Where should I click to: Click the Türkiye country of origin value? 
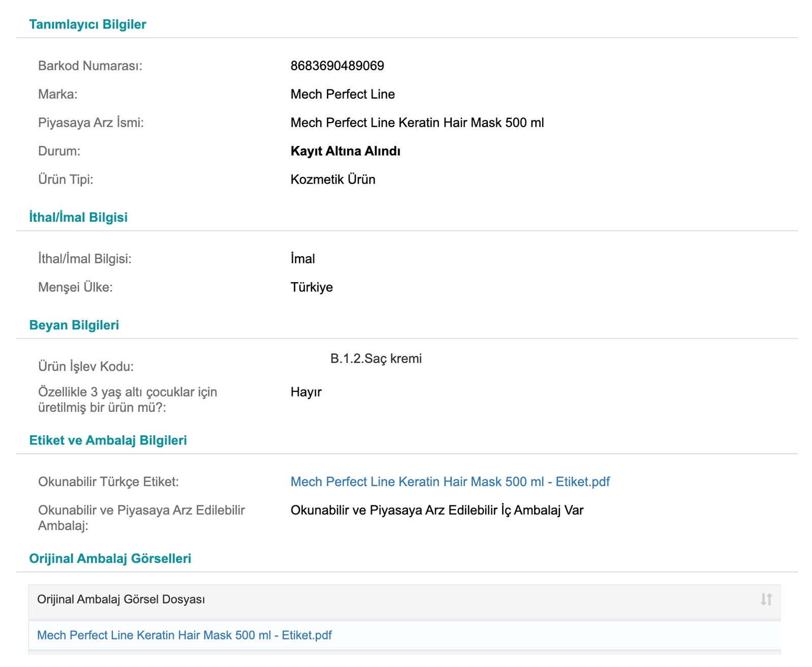pos(311,287)
